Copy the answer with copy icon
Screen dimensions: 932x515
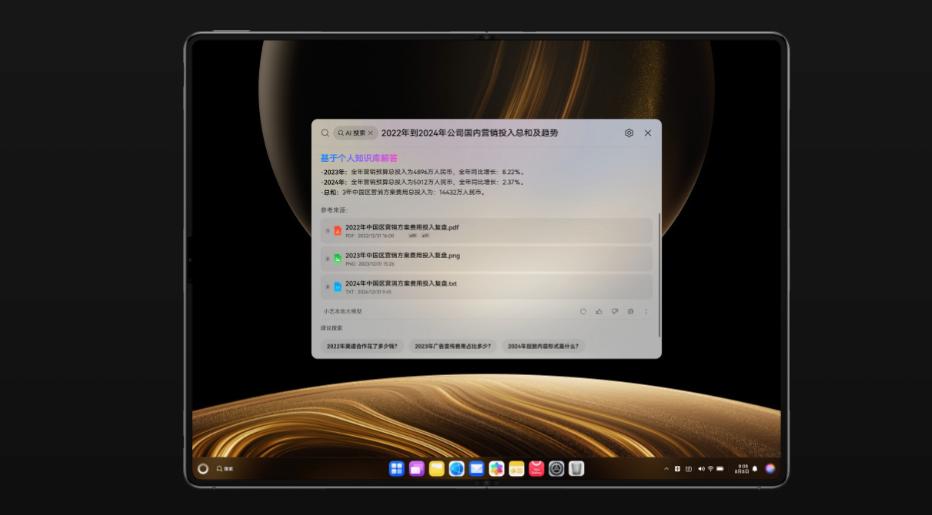(x=631, y=312)
